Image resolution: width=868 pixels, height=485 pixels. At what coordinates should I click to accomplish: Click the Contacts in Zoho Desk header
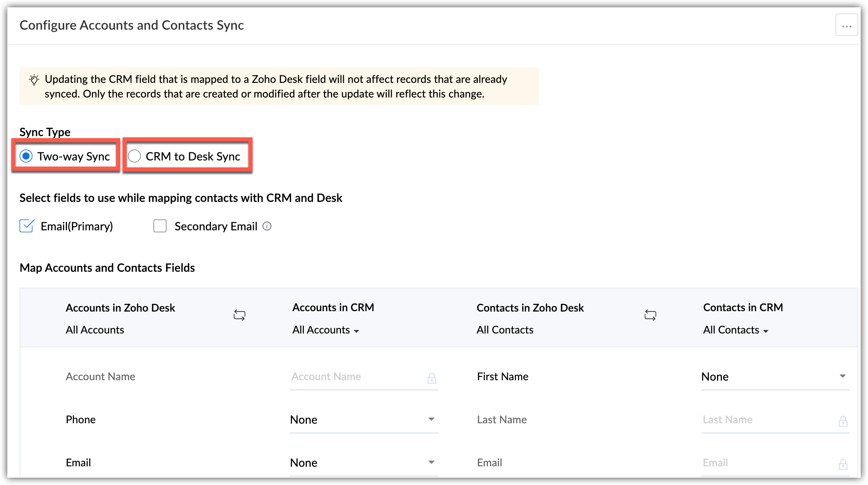point(530,308)
